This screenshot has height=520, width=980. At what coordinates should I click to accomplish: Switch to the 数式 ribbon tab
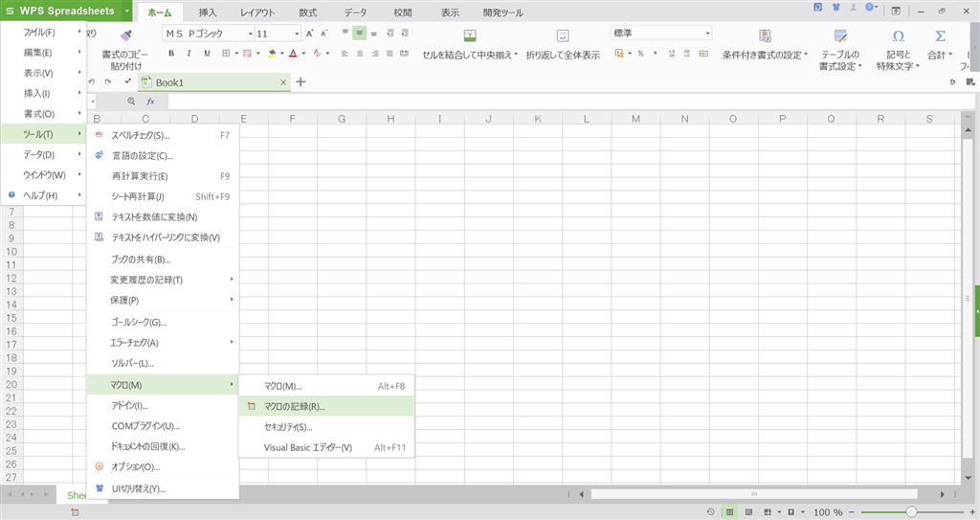pos(307,12)
